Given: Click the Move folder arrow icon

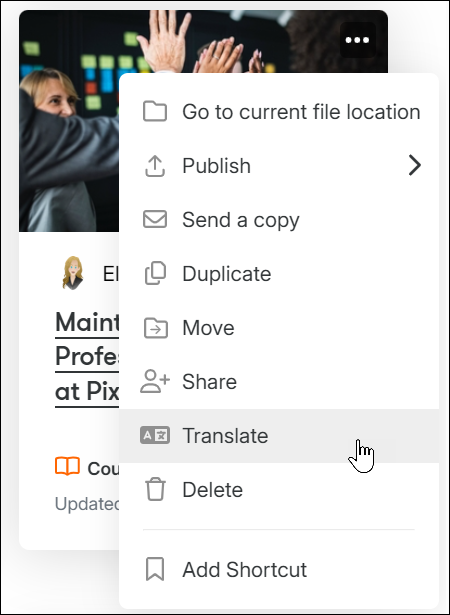Looking at the screenshot, I should coord(156,328).
